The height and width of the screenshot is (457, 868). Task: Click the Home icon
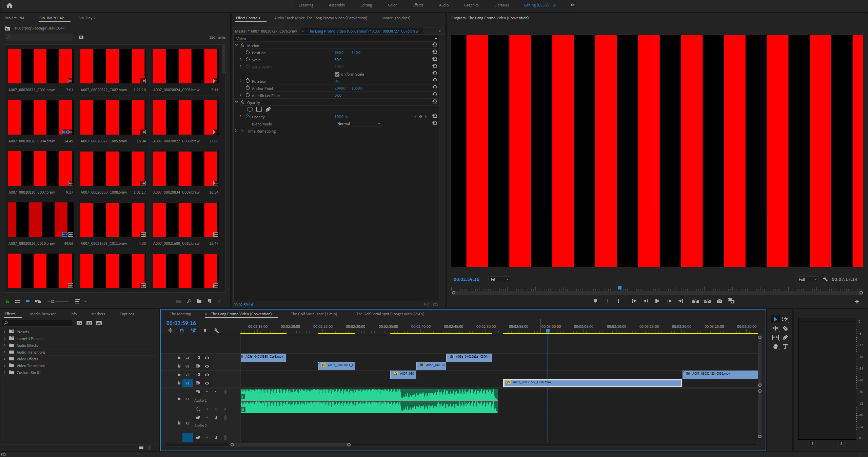click(x=9, y=5)
